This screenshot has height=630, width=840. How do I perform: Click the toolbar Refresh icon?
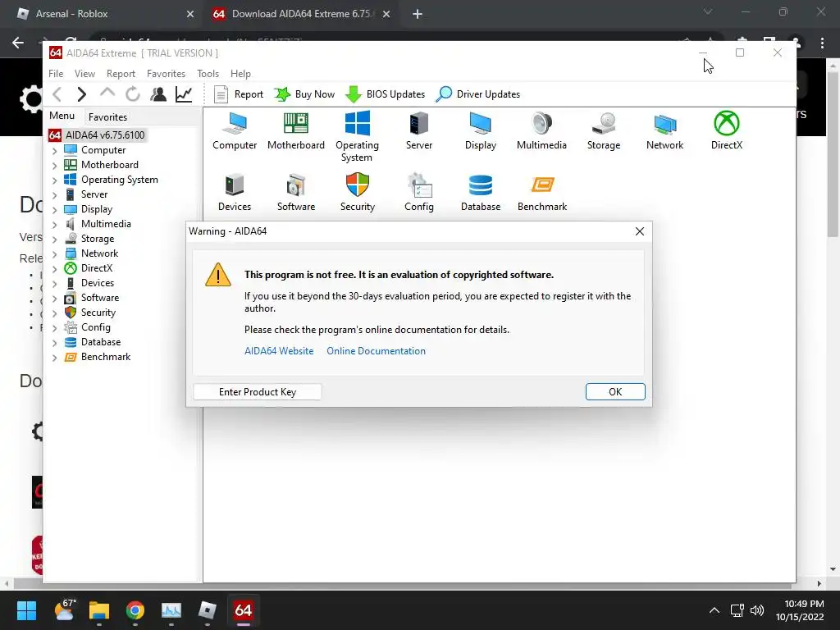133,94
